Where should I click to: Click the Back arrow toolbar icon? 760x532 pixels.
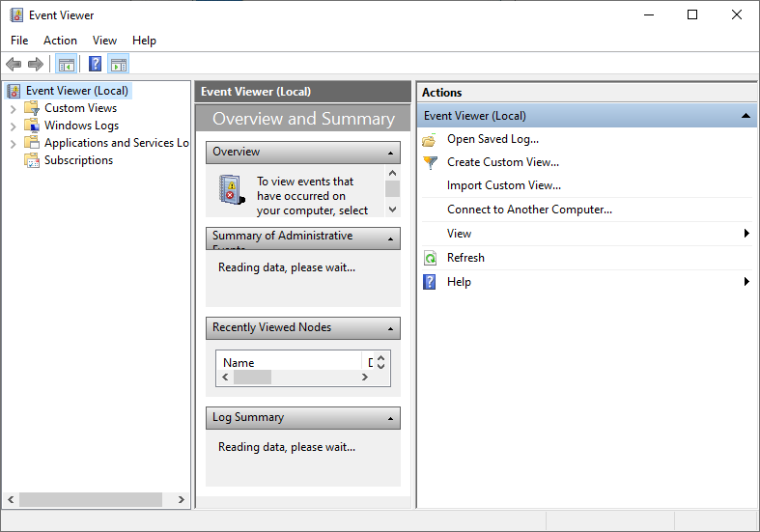click(14, 64)
